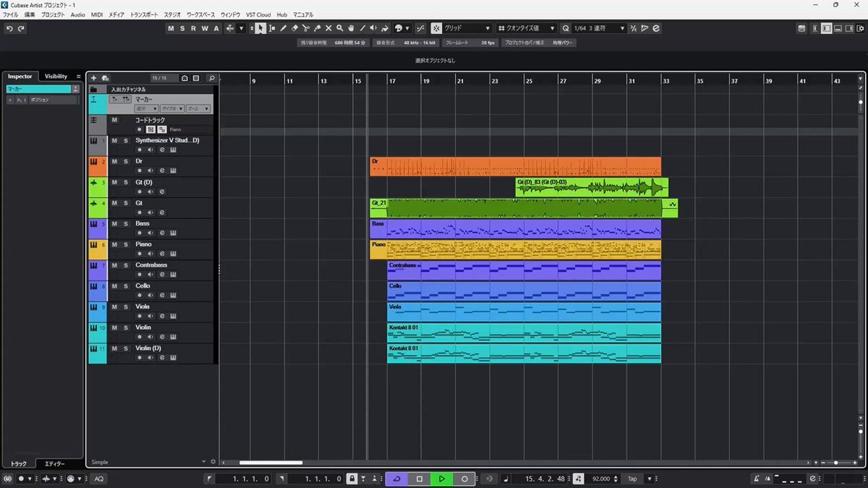Viewport: 868px width, 488px height.
Task: Enable record on the Viola track
Action: [x=140, y=316]
